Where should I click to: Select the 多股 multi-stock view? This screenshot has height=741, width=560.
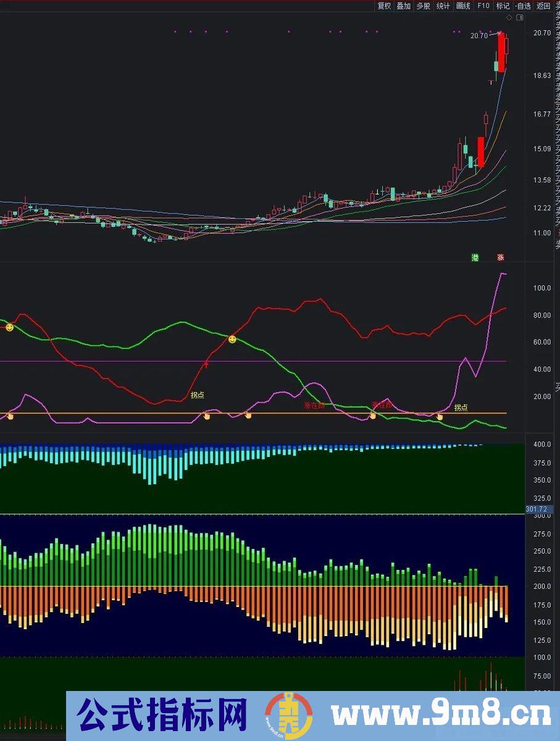tap(424, 6)
